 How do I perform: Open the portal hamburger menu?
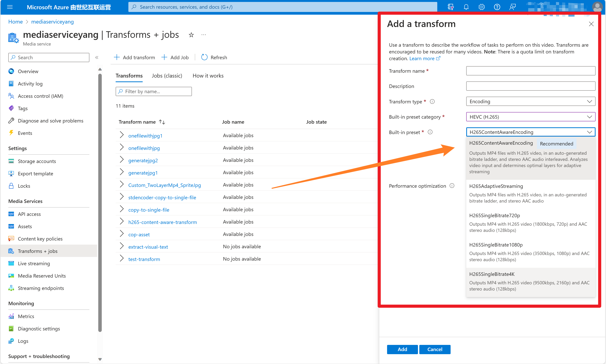(10, 7)
